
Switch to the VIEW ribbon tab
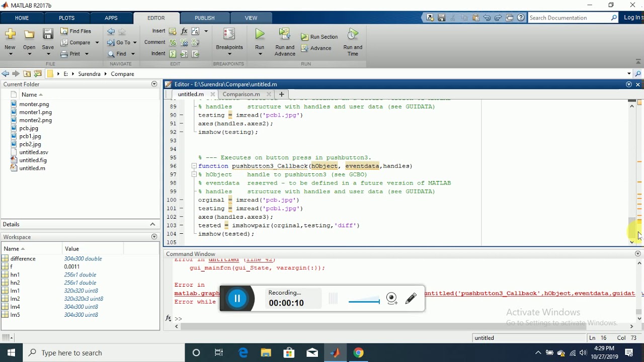pyautogui.click(x=251, y=18)
